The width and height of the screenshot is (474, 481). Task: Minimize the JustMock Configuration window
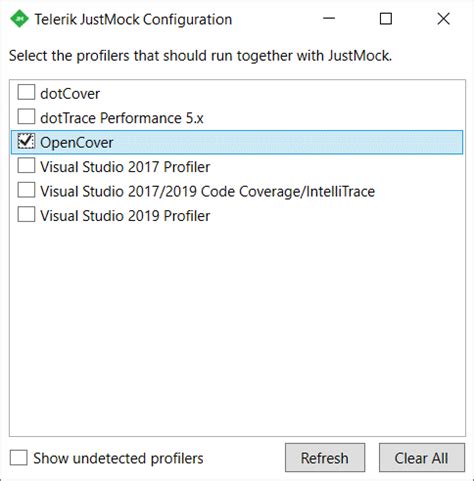coord(329,19)
